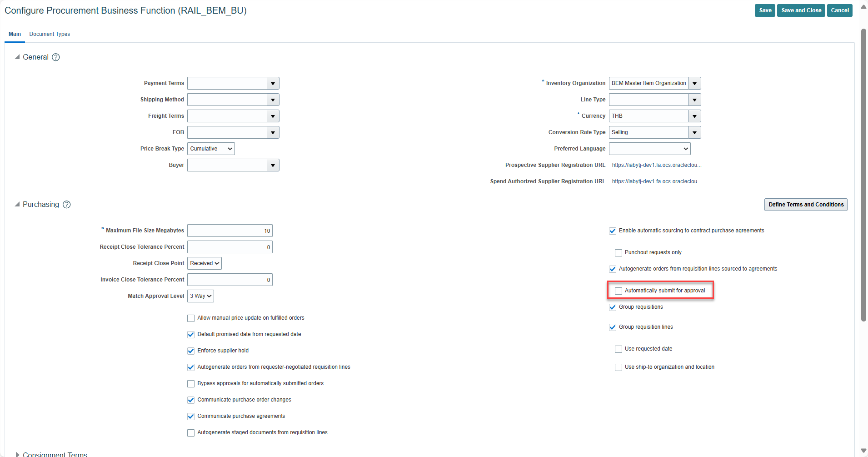
Task: Open the Currency dropdown
Action: pos(694,116)
